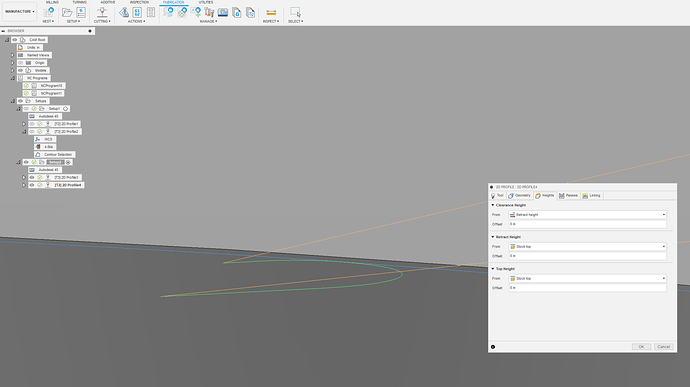Click the Nest icon in the toolbar

tap(48, 12)
